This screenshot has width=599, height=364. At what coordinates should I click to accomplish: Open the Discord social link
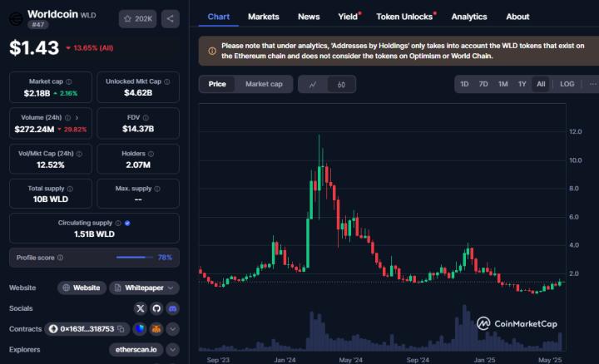[x=172, y=308]
